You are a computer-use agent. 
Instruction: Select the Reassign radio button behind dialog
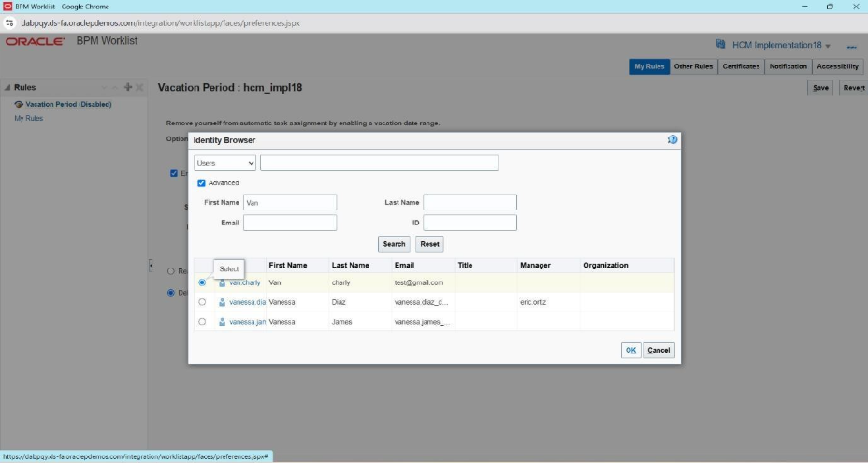point(171,271)
